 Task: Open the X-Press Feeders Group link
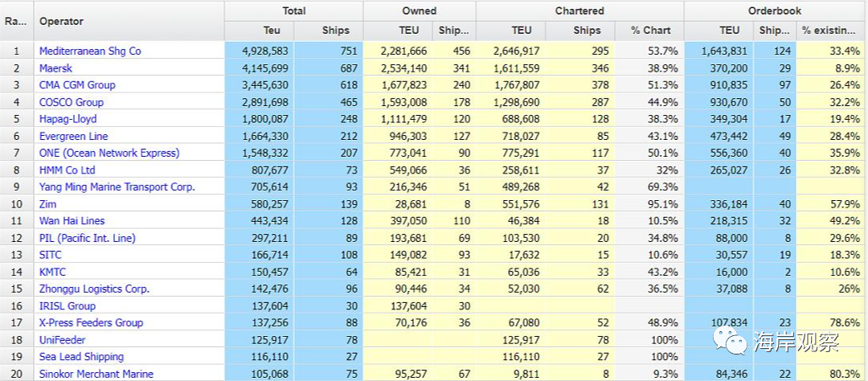91,323
